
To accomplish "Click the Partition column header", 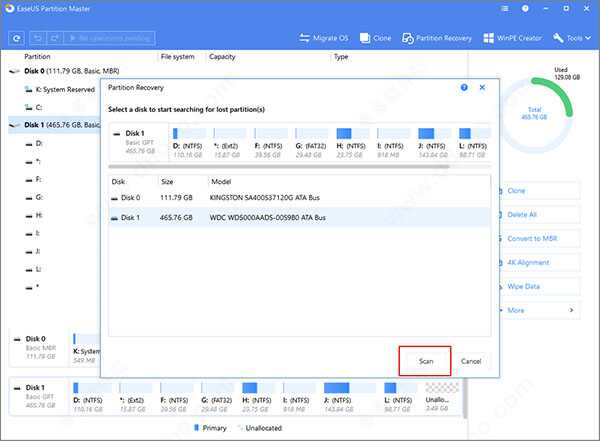I will click(x=37, y=57).
